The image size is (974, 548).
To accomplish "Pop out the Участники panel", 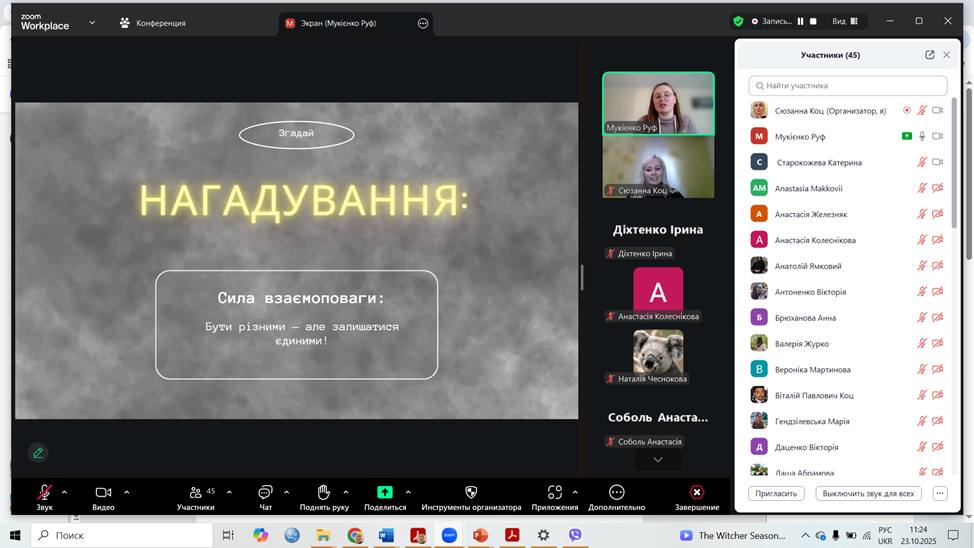I will (x=929, y=55).
